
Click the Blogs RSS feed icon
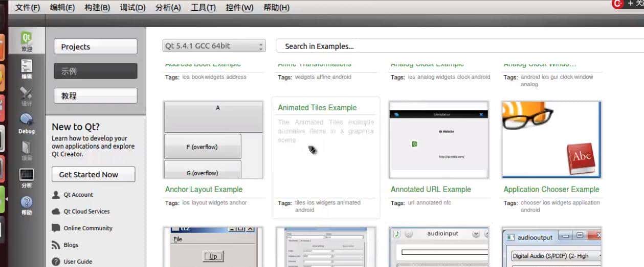(56, 245)
